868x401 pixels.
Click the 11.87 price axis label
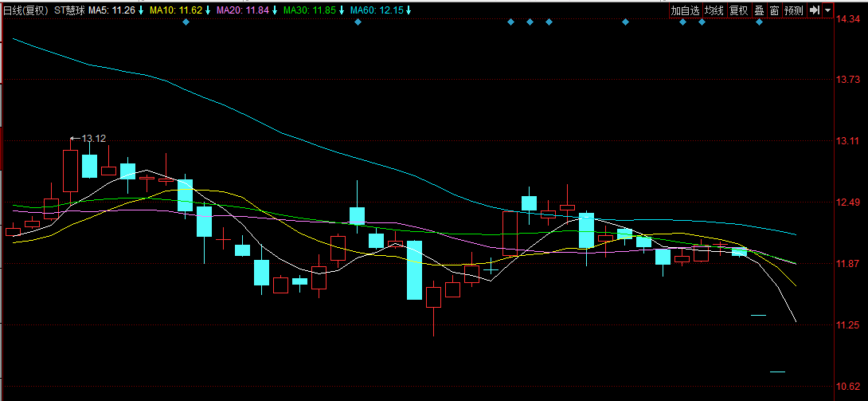point(847,264)
